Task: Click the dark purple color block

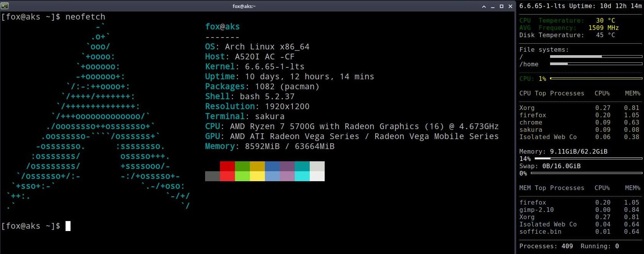Action: pyautogui.click(x=287, y=166)
